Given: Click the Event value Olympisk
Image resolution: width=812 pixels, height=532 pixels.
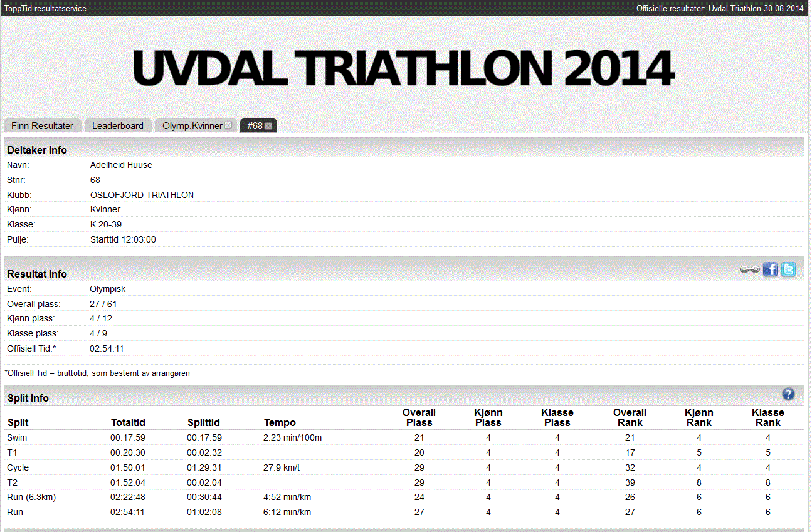Looking at the screenshot, I should tap(108, 289).
